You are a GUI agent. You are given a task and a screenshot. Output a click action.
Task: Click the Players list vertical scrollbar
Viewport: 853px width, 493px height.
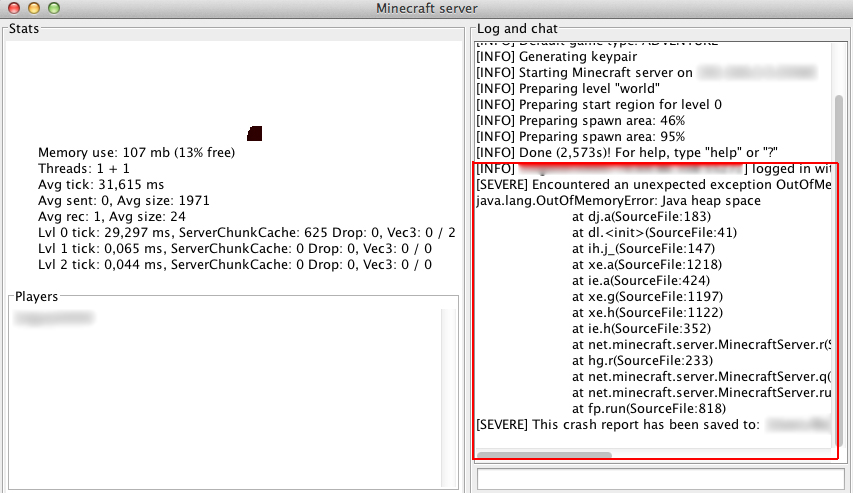tap(448, 398)
